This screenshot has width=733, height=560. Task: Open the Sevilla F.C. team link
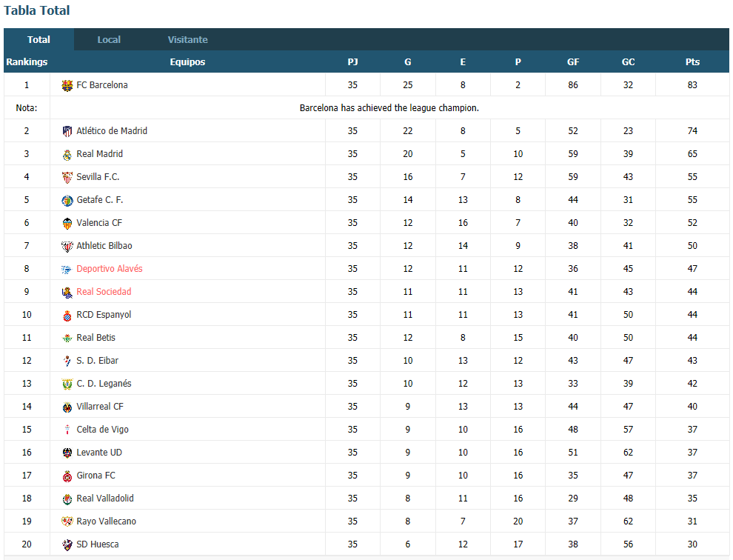[98, 176]
